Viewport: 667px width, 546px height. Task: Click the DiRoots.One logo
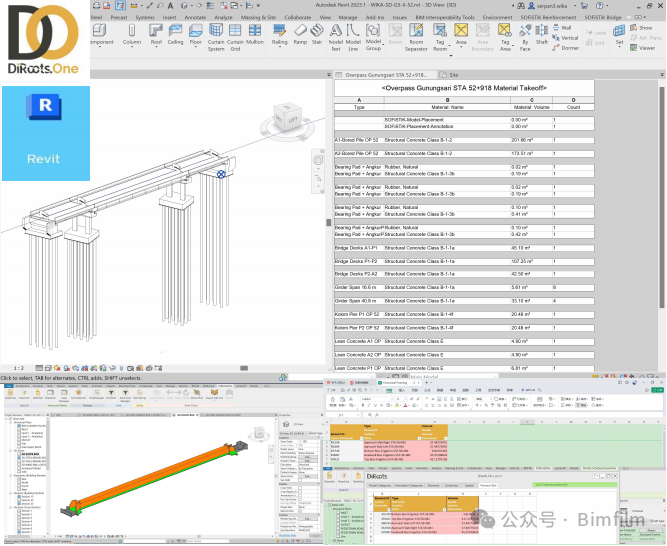[x=45, y=40]
